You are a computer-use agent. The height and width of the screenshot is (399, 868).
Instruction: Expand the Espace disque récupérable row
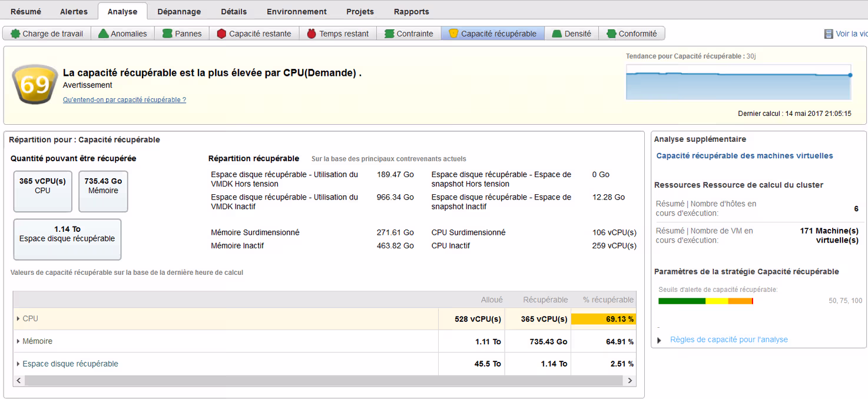coord(18,364)
